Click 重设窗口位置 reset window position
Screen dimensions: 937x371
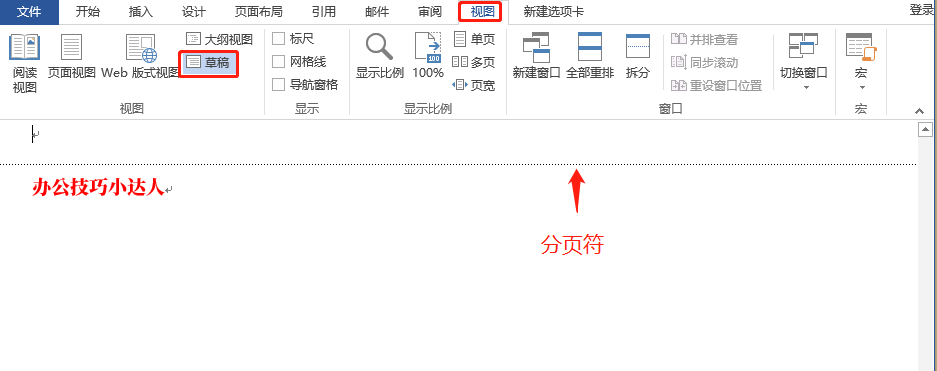[x=716, y=85]
